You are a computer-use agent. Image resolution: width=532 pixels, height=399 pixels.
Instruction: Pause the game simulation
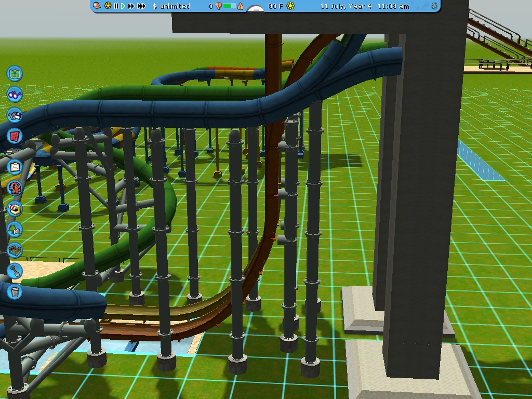(116, 6)
